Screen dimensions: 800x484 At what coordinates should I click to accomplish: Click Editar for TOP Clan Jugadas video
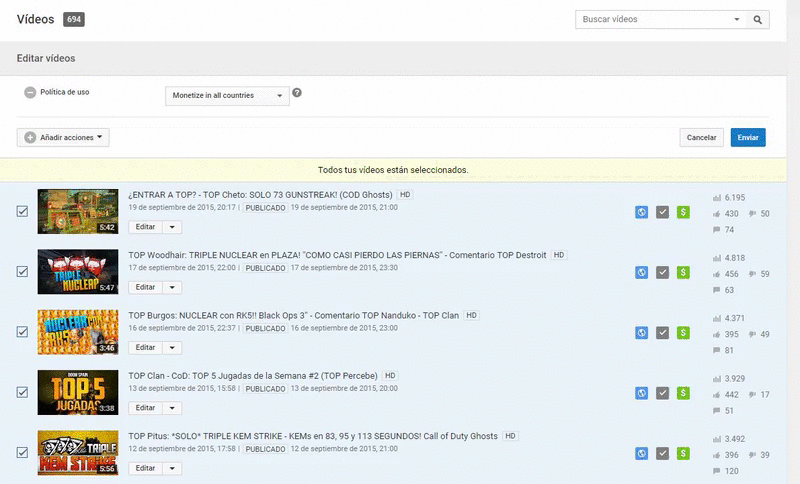coord(145,408)
